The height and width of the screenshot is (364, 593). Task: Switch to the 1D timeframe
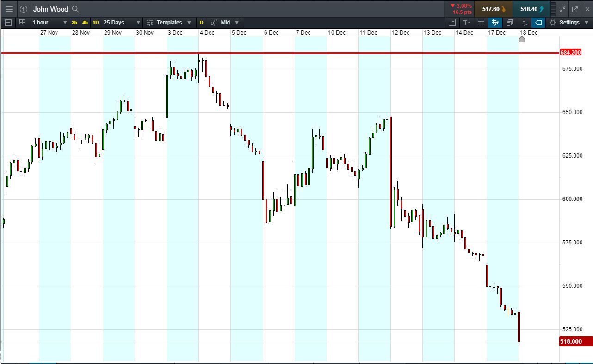click(x=96, y=23)
